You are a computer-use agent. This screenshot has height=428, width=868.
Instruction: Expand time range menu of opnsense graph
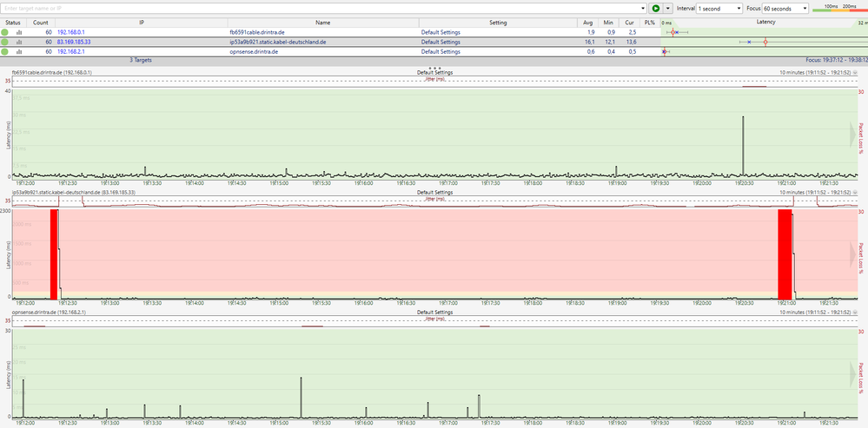pyautogui.click(x=855, y=313)
